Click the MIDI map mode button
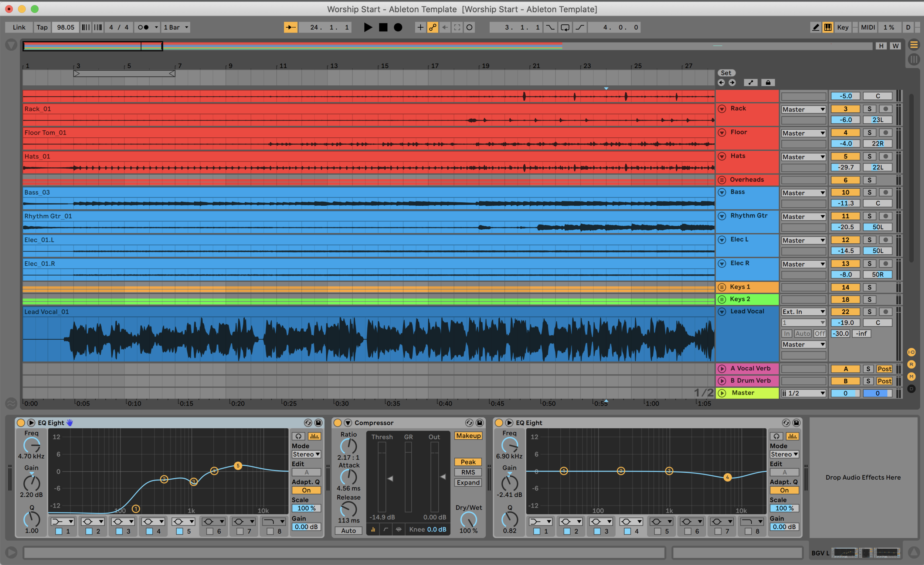The width and height of the screenshot is (924, 565). (x=868, y=27)
